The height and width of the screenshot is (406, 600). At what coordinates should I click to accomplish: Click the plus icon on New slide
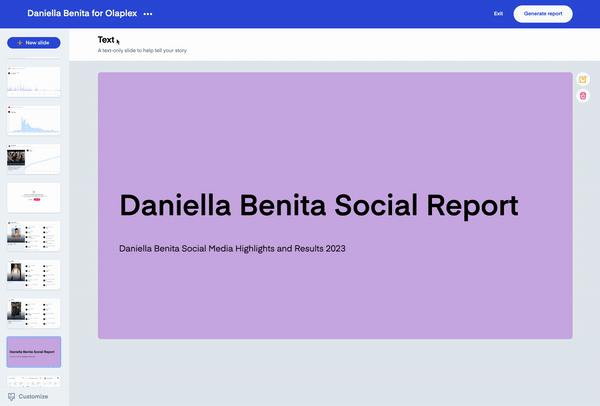20,43
